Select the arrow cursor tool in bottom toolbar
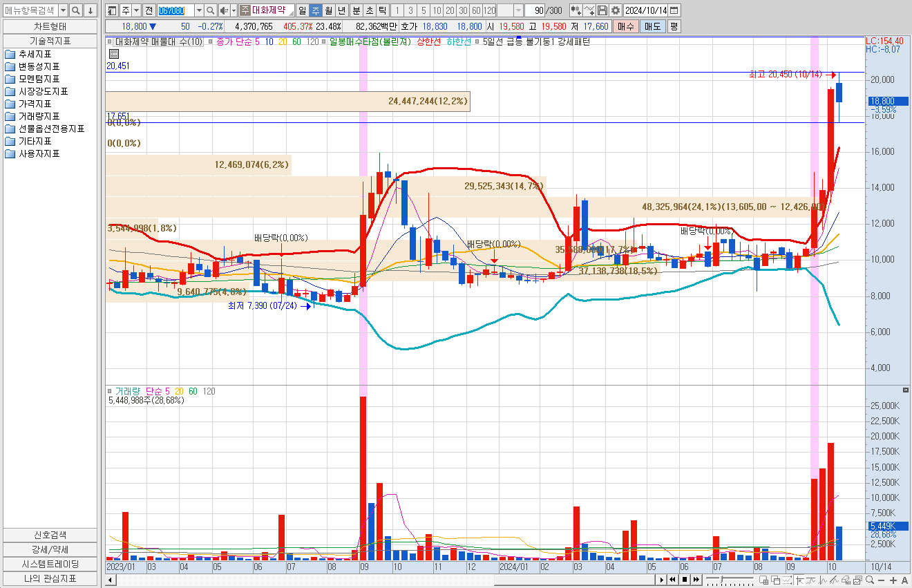The height and width of the screenshot is (588, 912). 799,580
